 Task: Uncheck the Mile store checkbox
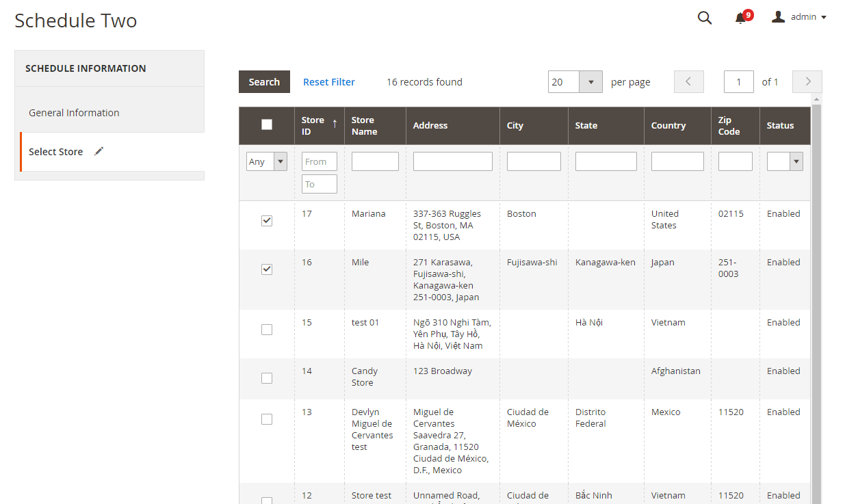267,269
